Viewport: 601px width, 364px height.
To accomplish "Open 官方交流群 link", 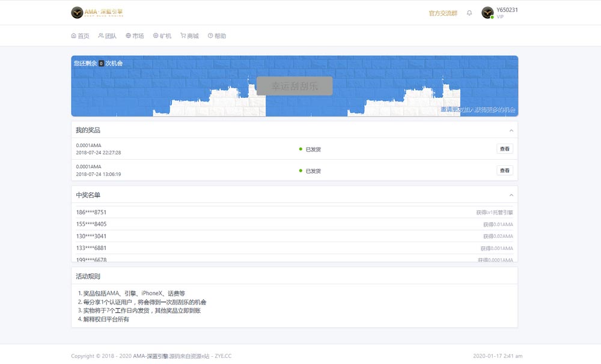I will pos(442,13).
